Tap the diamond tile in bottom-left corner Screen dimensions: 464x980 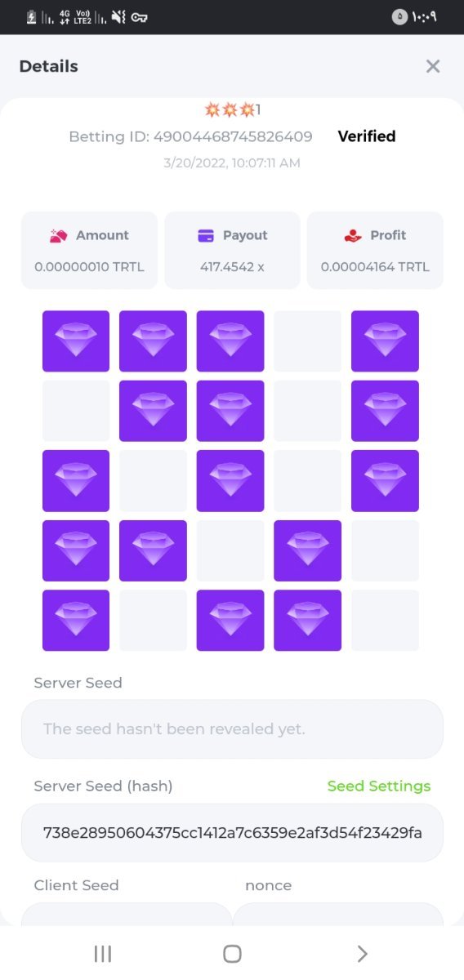(76, 620)
